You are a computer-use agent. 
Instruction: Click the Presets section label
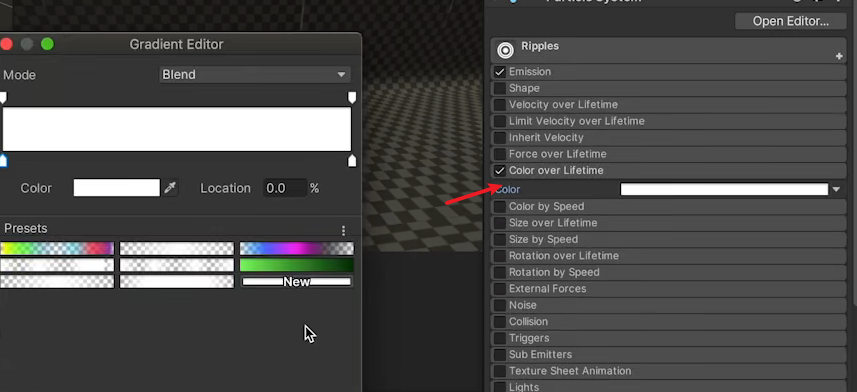pos(25,229)
